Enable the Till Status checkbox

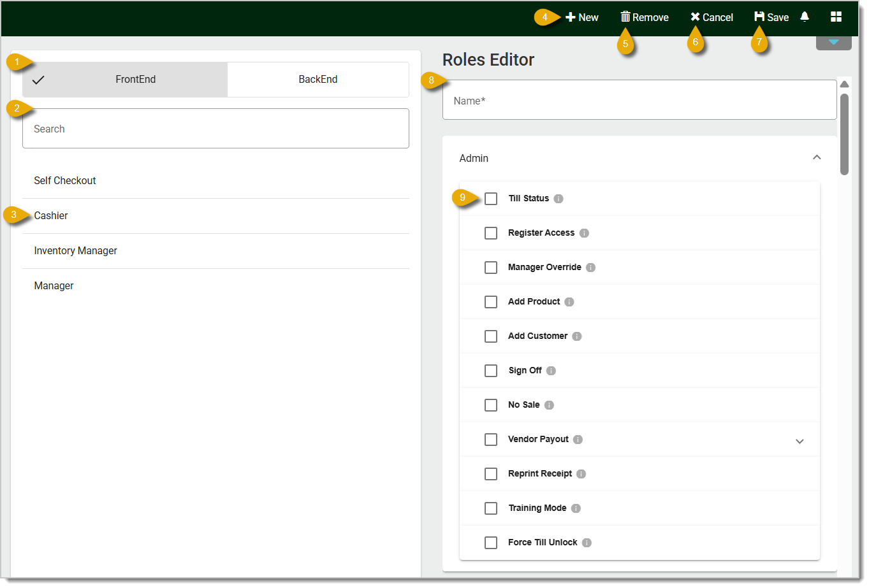point(491,199)
